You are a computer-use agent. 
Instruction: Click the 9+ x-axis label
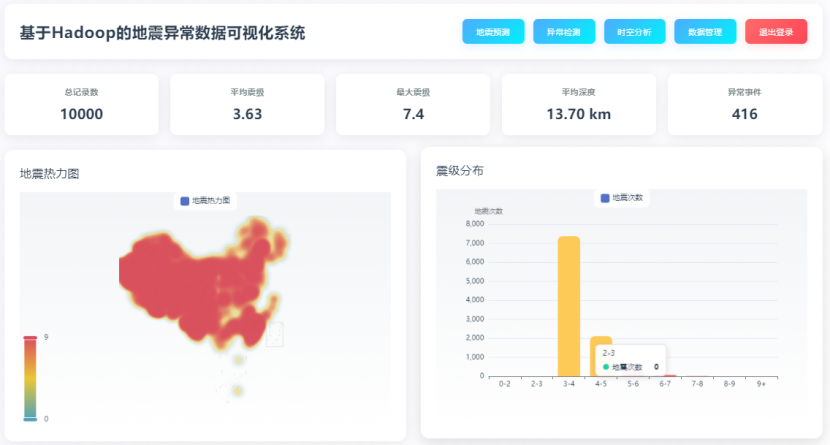click(761, 384)
